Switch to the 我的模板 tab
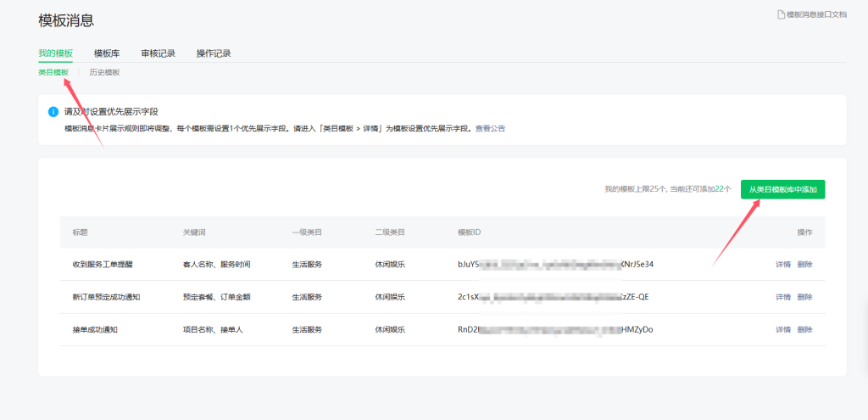 point(55,53)
